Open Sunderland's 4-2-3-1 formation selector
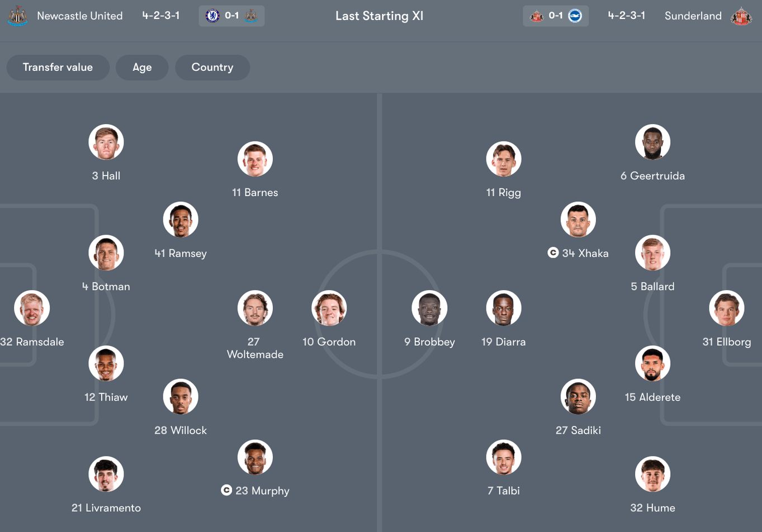The width and height of the screenshot is (762, 532). click(x=626, y=16)
